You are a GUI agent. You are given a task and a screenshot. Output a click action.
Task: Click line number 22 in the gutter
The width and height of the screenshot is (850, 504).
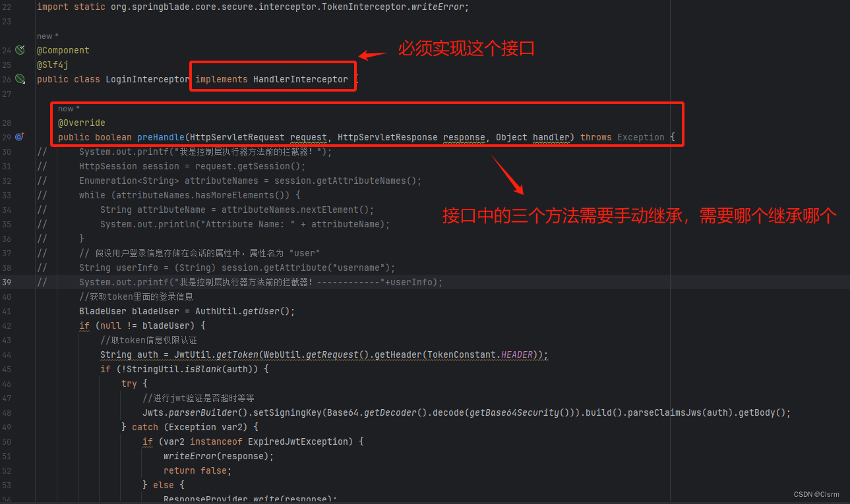[7, 7]
